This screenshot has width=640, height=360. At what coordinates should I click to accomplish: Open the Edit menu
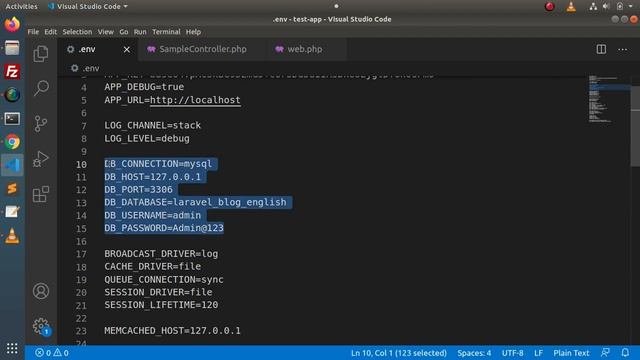pos(51,32)
